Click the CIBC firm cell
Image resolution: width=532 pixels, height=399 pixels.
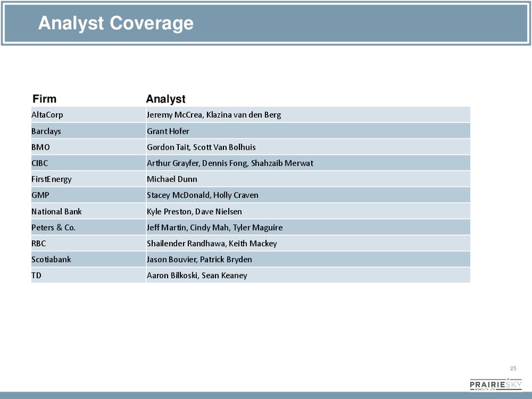coord(88,163)
